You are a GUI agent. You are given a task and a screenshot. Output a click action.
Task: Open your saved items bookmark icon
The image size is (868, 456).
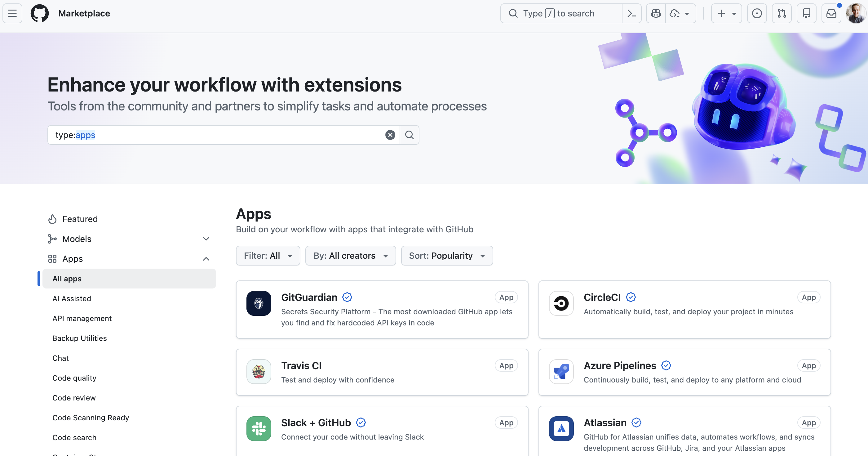tap(807, 13)
